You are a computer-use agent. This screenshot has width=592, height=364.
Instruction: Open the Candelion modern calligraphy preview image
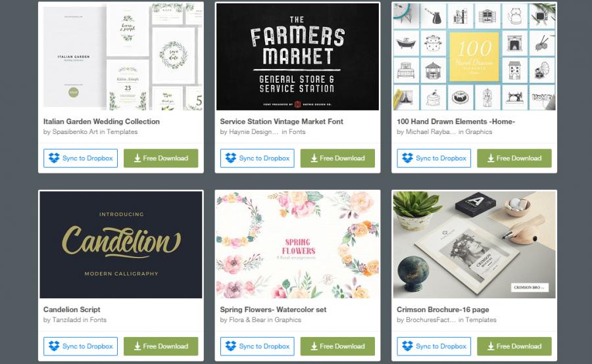click(x=121, y=244)
